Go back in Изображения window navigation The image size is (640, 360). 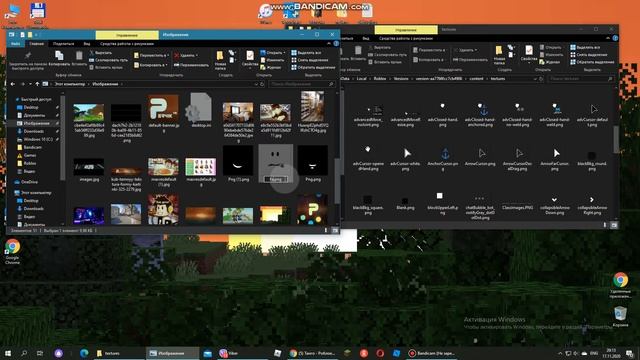(13, 84)
